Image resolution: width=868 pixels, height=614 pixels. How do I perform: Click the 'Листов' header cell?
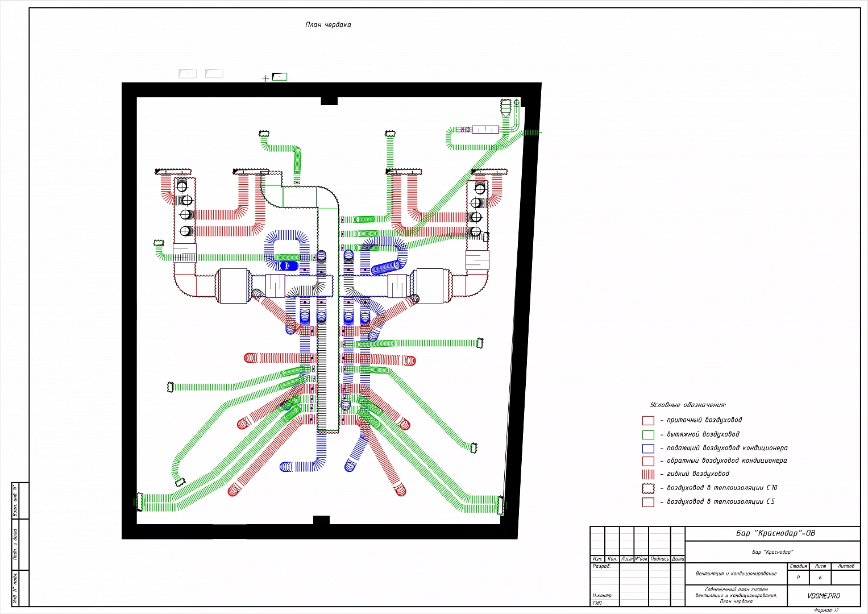[x=846, y=566]
